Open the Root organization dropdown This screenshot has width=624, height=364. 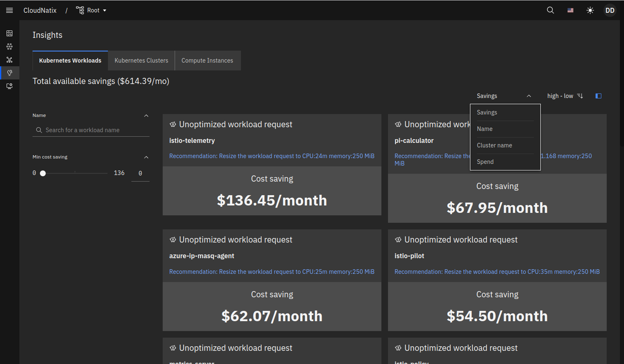point(91,10)
